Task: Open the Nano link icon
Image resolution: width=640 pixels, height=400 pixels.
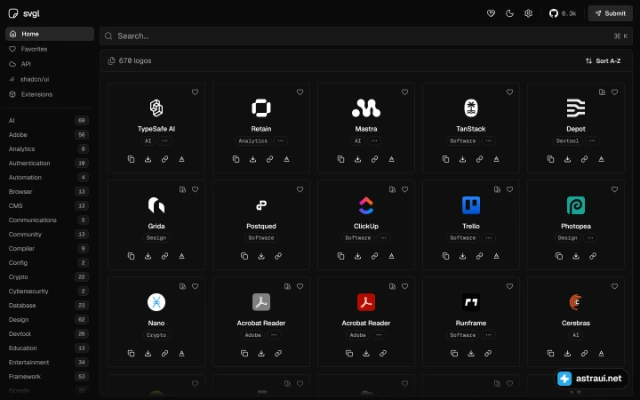Action: (x=165, y=353)
